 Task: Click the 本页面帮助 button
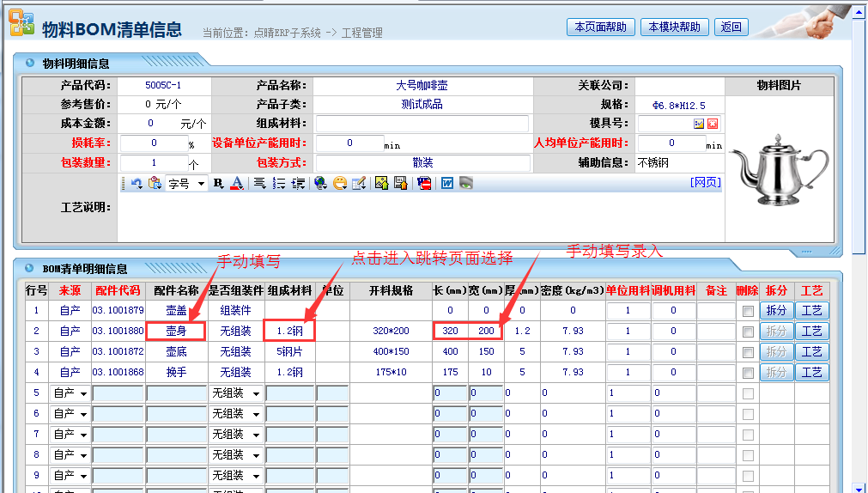pos(601,27)
